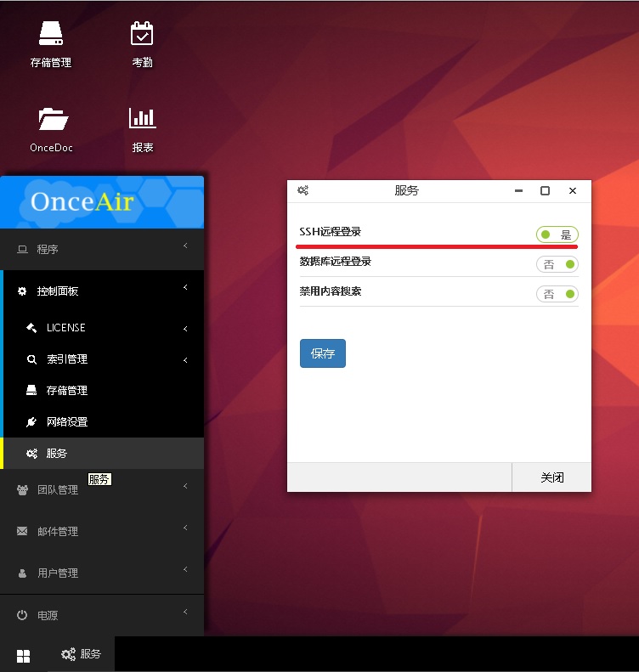The width and height of the screenshot is (639, 672).
Task: Collapse the 控制面板 menu chevron
Action: (x=185, y=287)
